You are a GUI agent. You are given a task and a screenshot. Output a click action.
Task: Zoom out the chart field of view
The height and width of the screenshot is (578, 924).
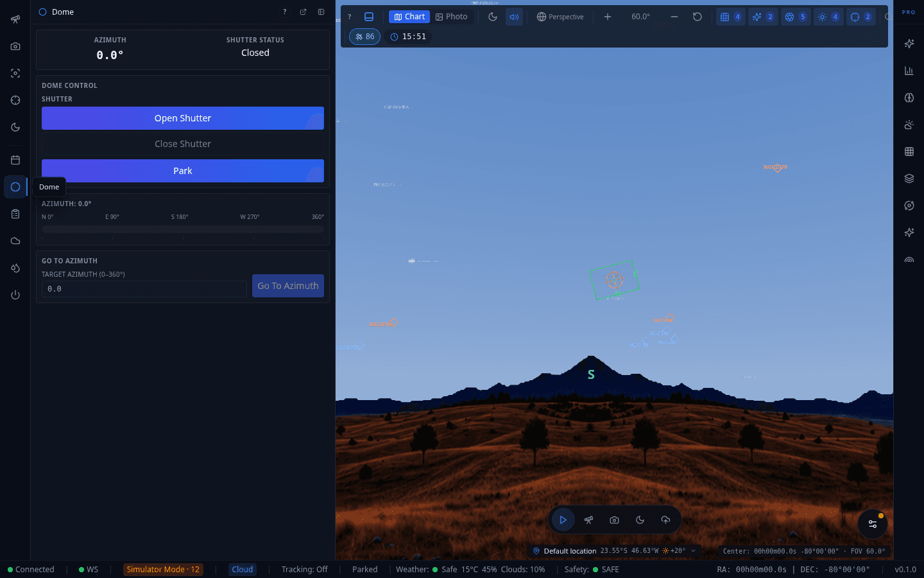pyautogui.click(x=674, y=17)
